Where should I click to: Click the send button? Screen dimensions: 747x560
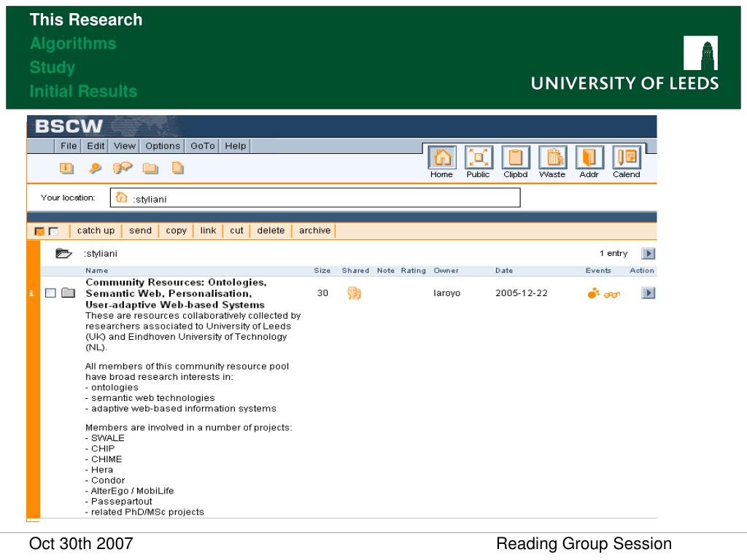(x=140, y=230)
